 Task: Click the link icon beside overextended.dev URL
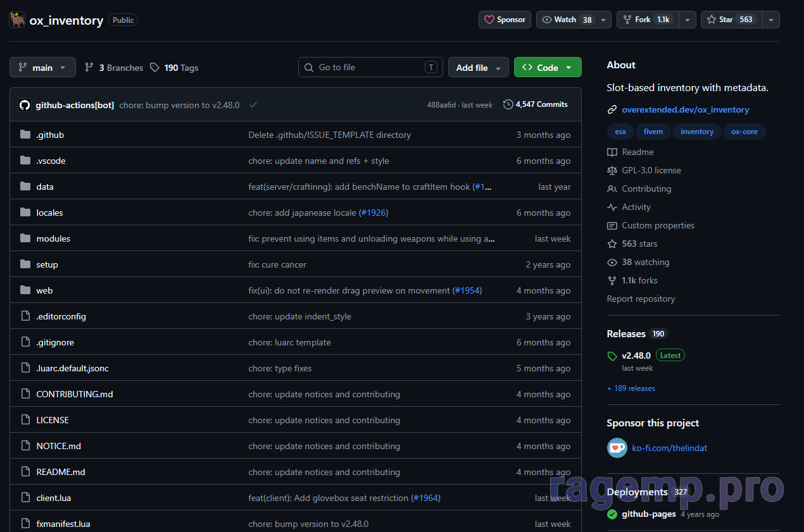click(612, 110)
